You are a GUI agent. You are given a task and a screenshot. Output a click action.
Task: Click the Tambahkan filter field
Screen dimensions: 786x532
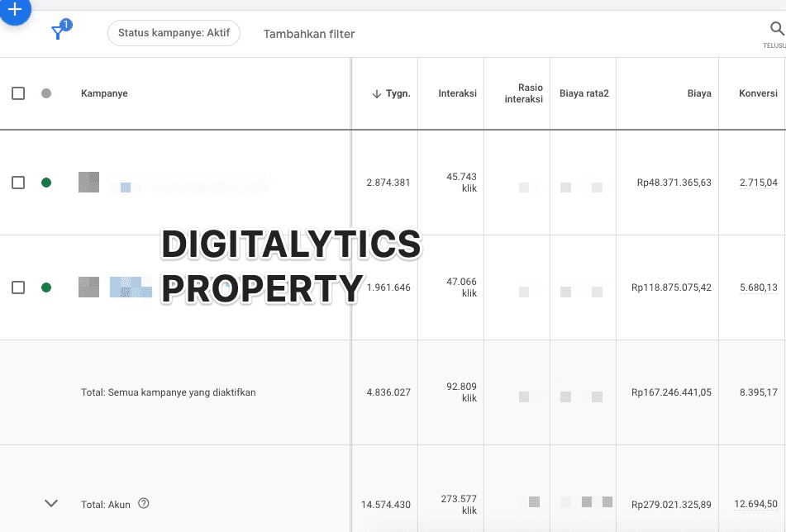pos(309,34)
